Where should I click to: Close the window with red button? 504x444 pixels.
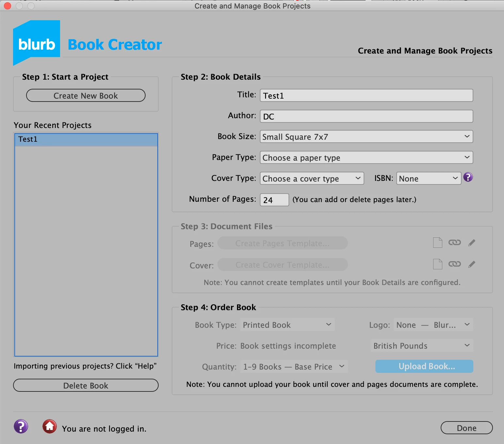tap(8, 6)
